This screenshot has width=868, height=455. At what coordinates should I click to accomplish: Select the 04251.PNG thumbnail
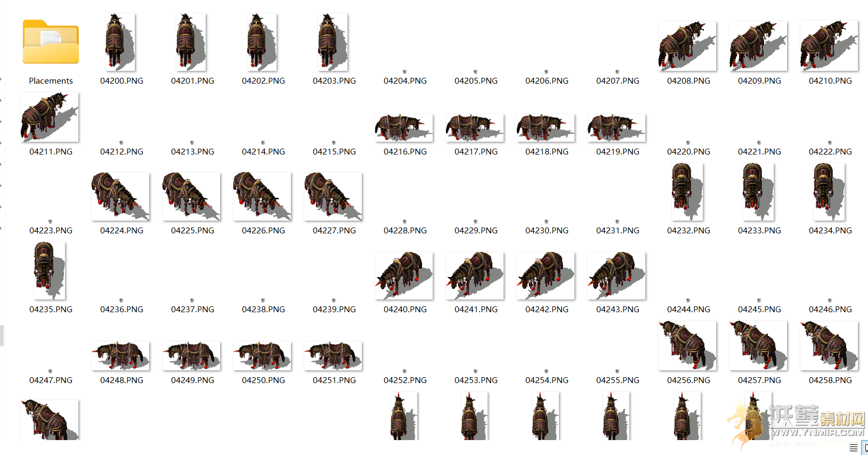[333, 356]
